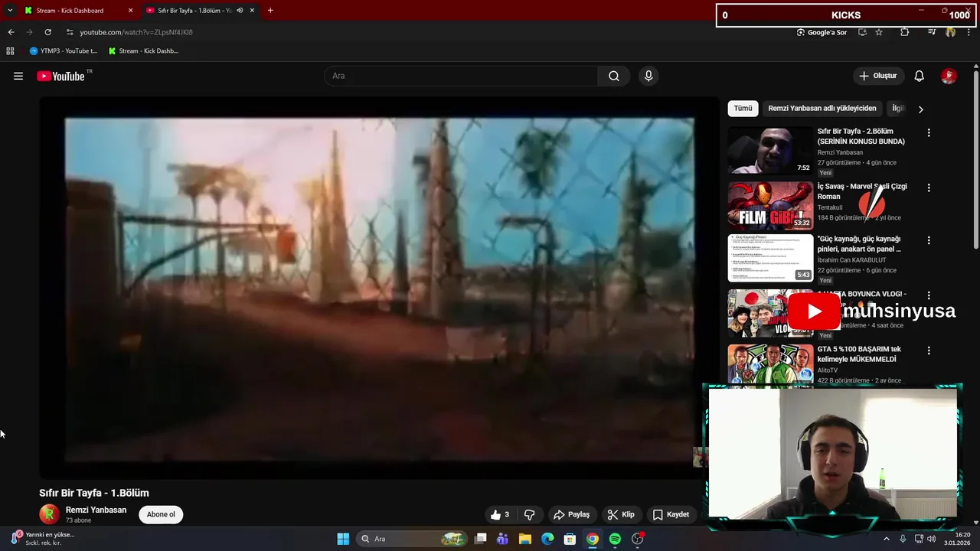Open İç Savaş Marvel video thumbnail

(770, 206)
